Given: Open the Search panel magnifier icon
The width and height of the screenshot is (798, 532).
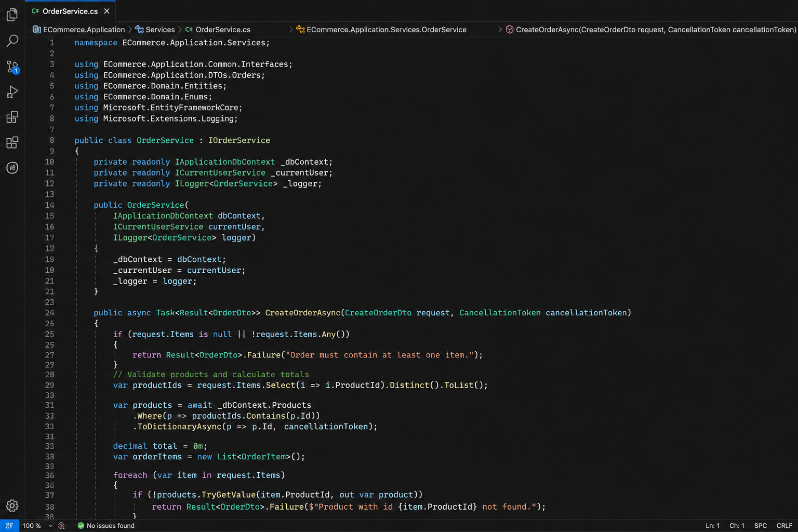Looking at the screenshot, I should point(12,41).
